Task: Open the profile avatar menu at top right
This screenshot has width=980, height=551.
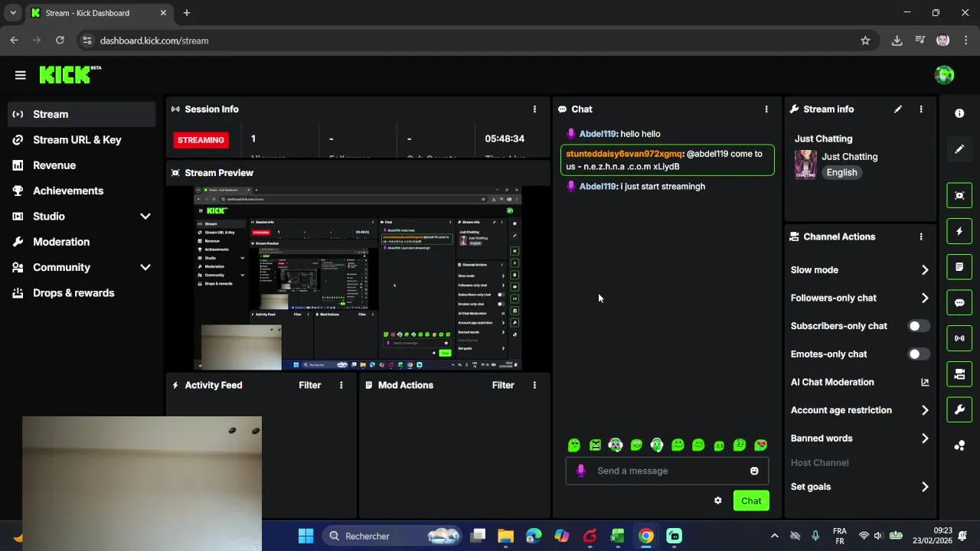Action: click(x=944, y=75)
